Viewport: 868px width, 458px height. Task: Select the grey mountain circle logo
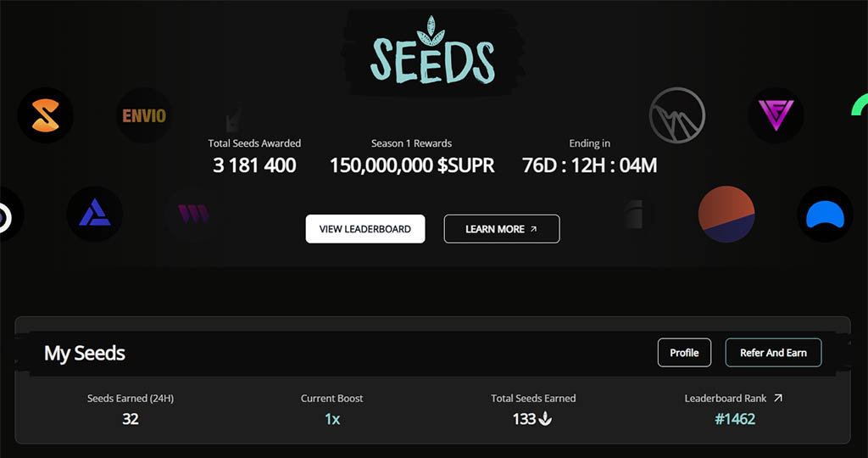click(x=676, y=115)
